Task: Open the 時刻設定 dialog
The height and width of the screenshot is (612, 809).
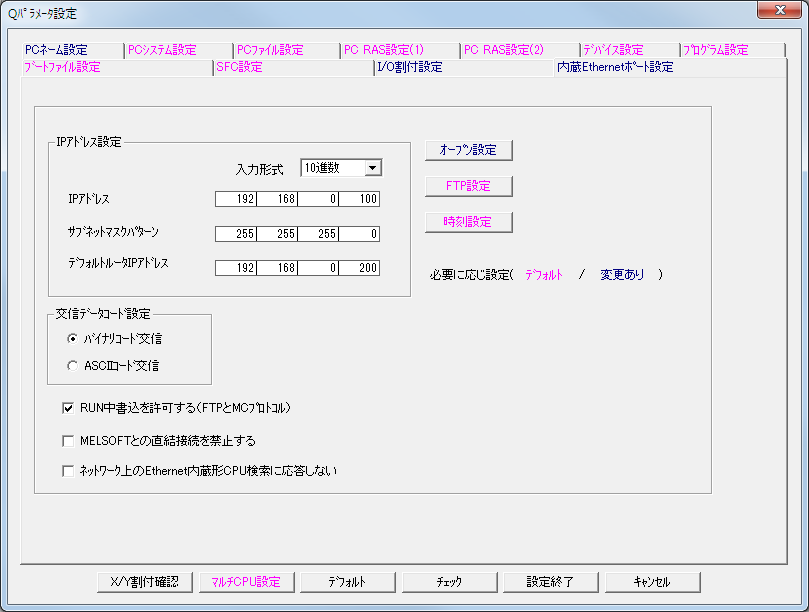Action: tap(468, 223)
